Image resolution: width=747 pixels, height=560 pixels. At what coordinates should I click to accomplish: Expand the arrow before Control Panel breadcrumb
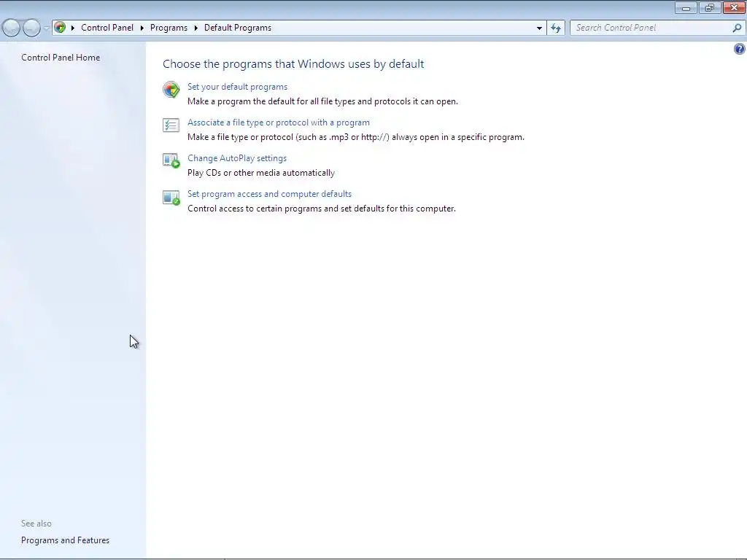[73, 28]
